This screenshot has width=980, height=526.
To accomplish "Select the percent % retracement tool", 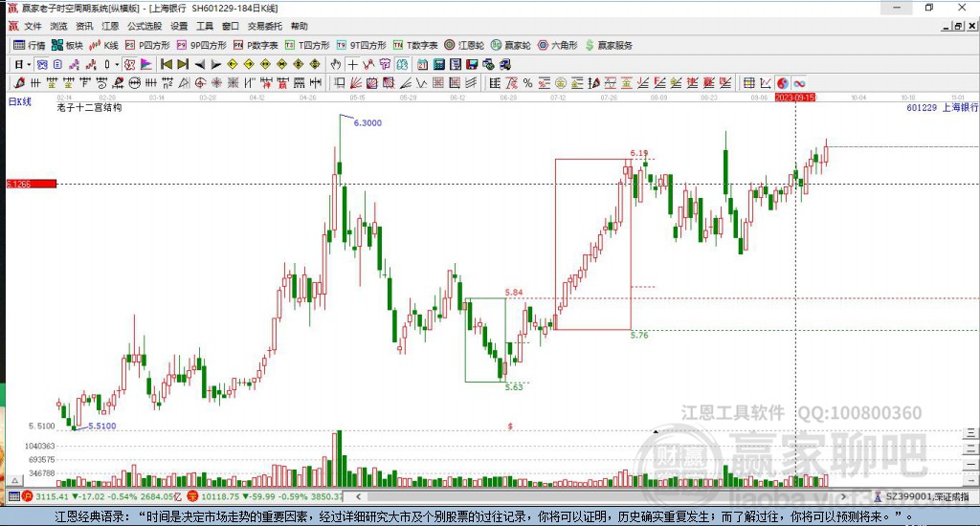I will (527, 83).
